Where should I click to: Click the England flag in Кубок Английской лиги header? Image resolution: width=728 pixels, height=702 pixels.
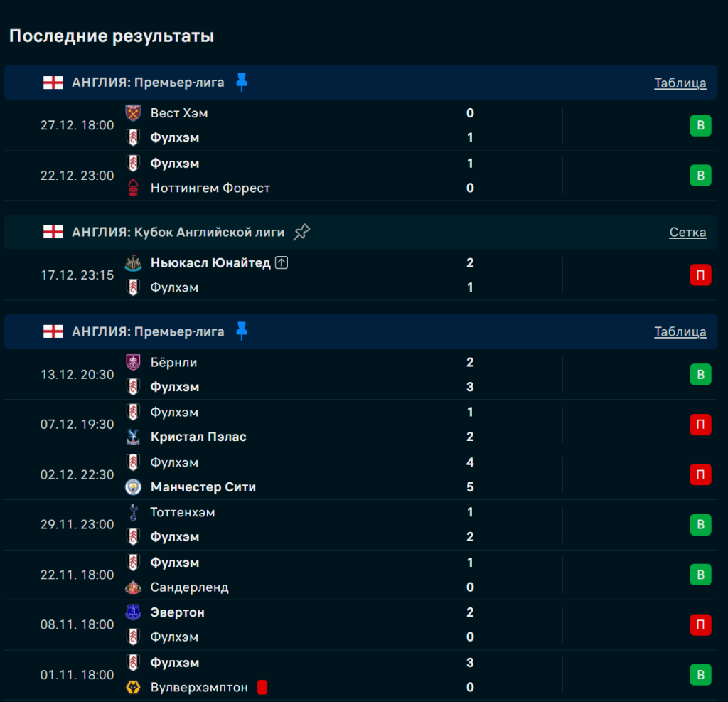coord(53,233)
